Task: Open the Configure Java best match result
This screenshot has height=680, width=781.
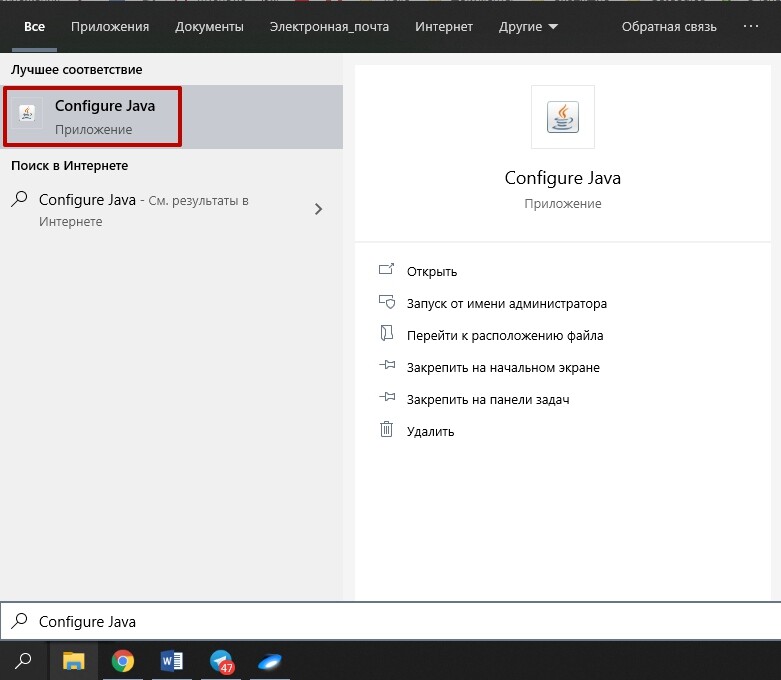Action: tap(171, 117)
